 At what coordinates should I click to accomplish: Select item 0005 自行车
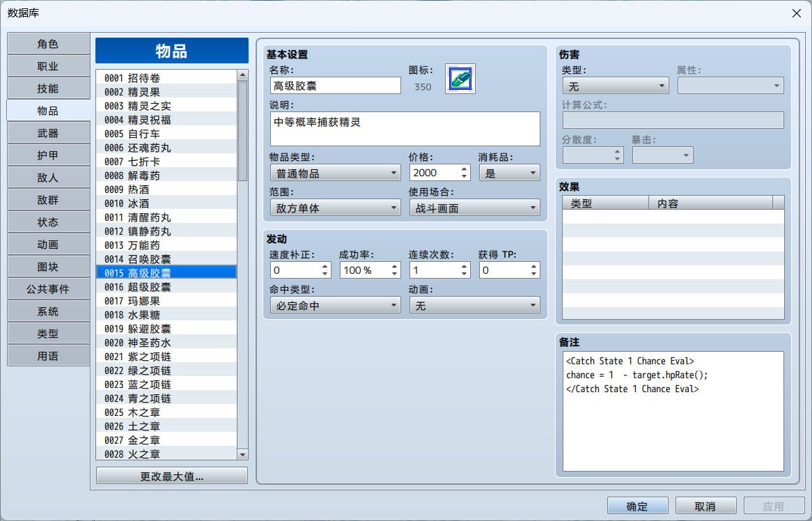166,134
